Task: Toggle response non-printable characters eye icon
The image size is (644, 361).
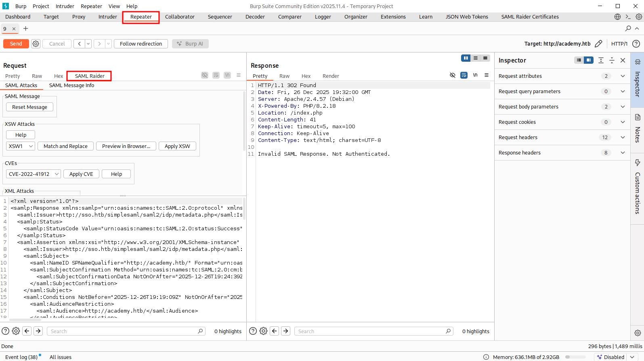Action: (453, 75)
